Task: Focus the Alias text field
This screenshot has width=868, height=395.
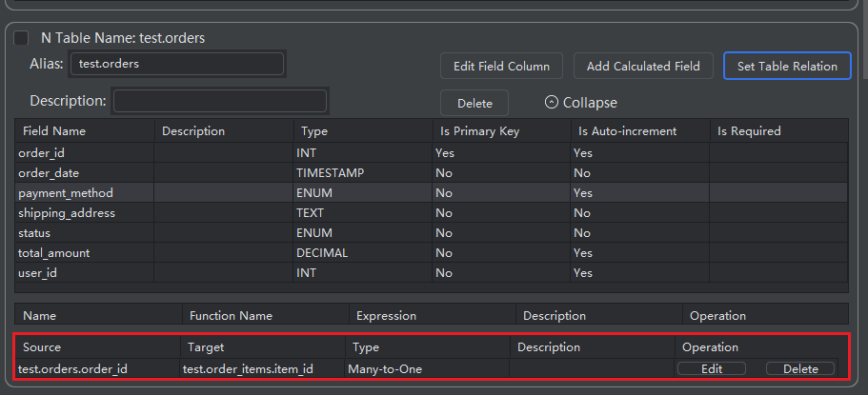Action: [176, 64]
